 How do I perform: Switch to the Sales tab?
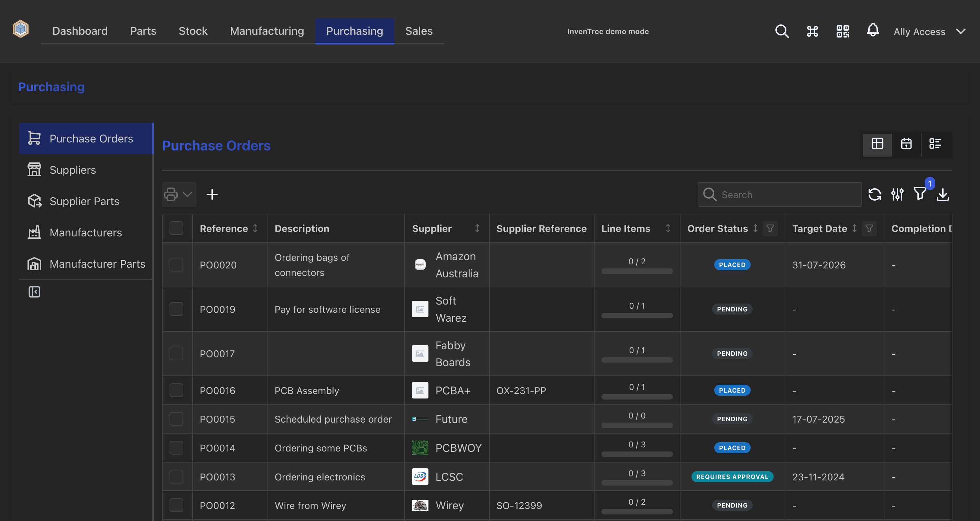pos(419,31)
